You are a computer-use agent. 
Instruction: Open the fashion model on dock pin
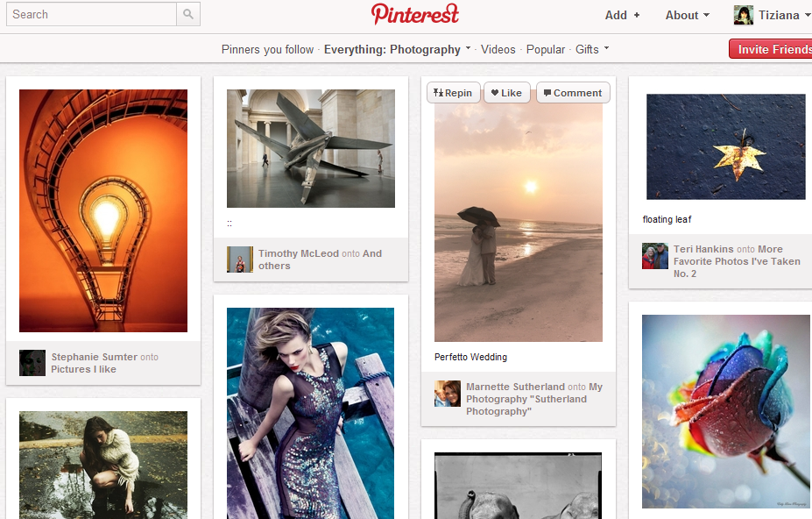coord(310,413)
